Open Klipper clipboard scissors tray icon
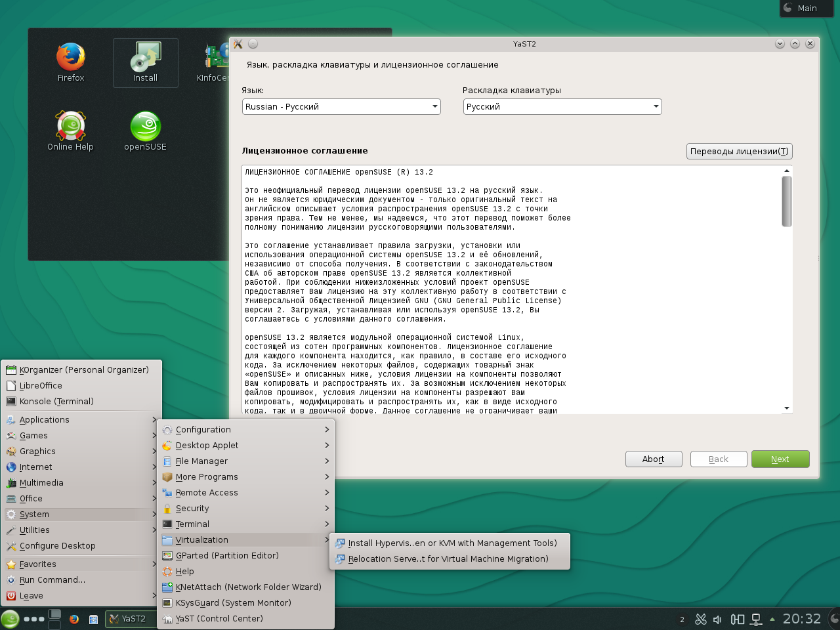The image size is (840, 630). [x=701, y=619]
